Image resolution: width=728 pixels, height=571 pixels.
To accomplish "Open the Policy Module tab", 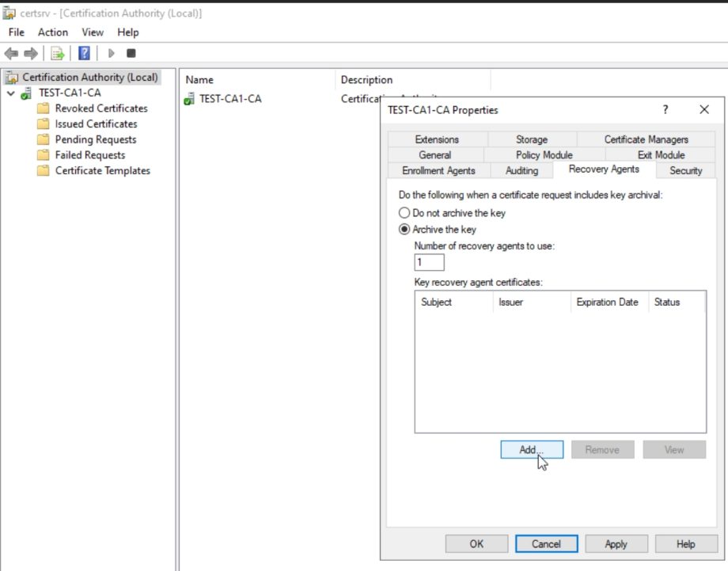I will (x=543, y=154).
